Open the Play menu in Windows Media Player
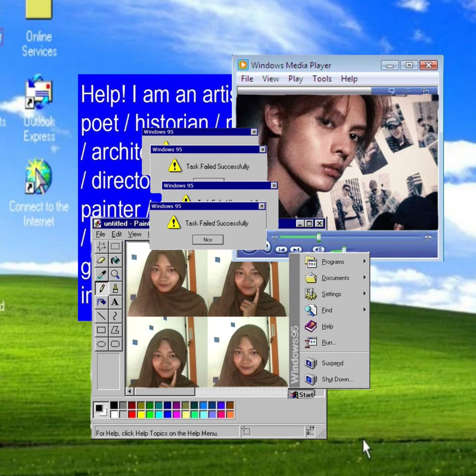Viewport: 476px width, 476px height. (x=296, y=79)
